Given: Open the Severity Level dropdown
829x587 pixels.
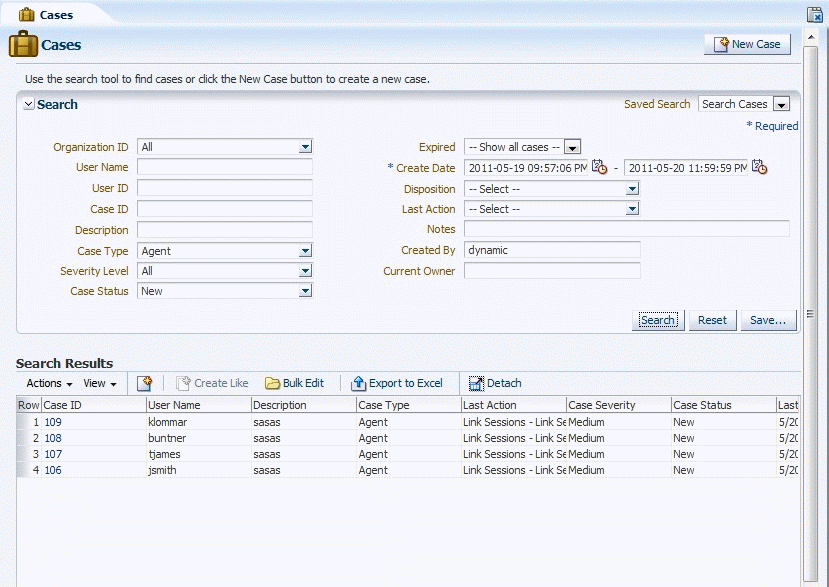Looking at the screenshot, I should pos(305,271).
